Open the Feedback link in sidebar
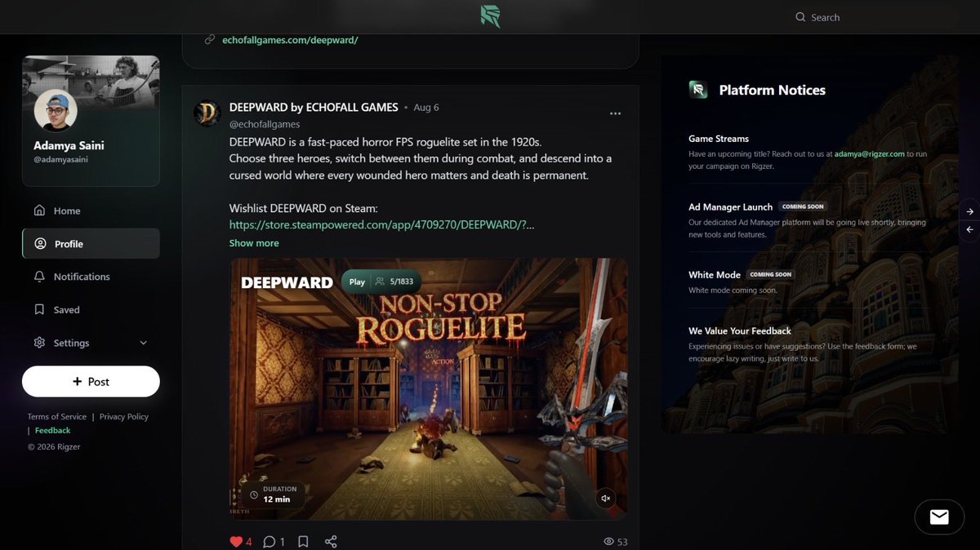The height and width of the screenshot is (550, 980). [52, 430]
